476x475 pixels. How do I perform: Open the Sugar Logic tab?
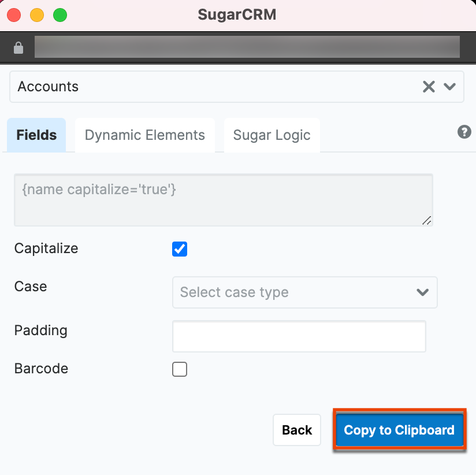pyautogui.click(x=272, y=135)
